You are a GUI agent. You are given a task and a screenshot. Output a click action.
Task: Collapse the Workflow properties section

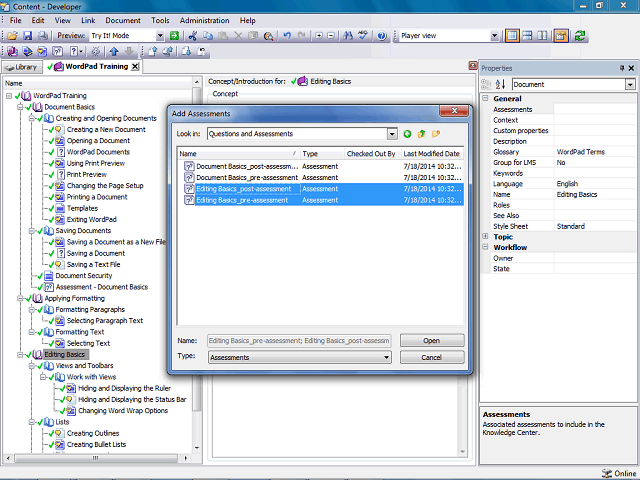click(x=485, y=247)
